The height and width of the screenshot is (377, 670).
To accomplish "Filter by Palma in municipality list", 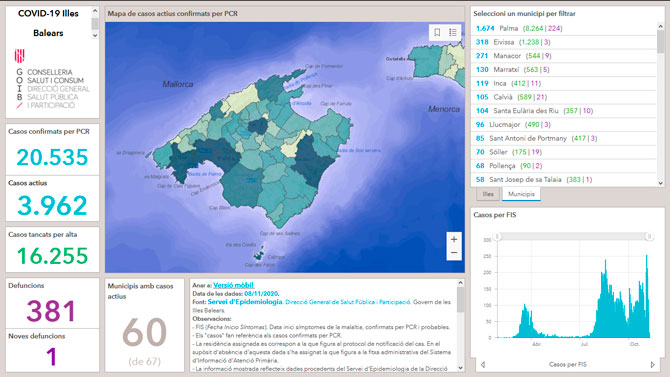I will pyautogui.click(x=564, y=28).
